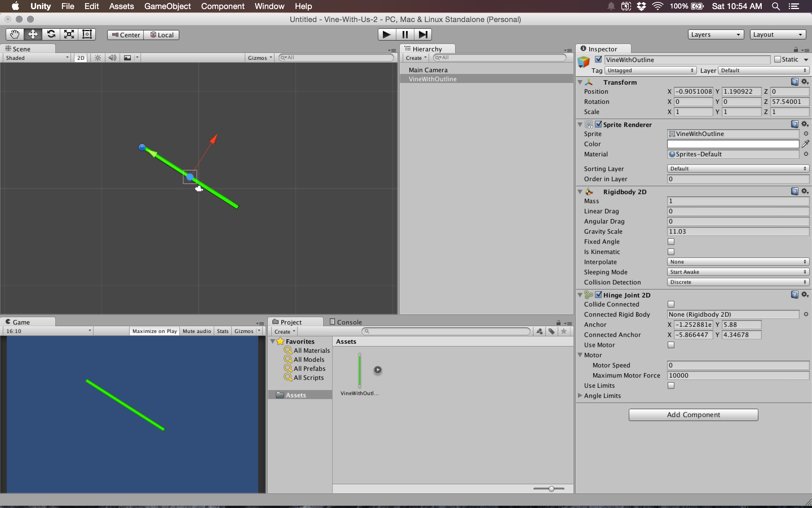Screen dimensions: 812x508
Task: Toggle scene audio speaker icon
Action: pos(112,58)
